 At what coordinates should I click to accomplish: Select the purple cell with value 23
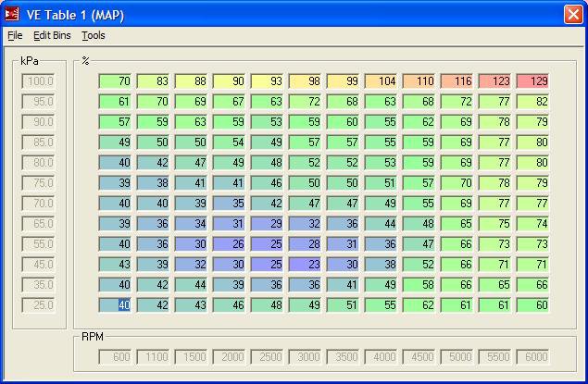click(306, 264)
